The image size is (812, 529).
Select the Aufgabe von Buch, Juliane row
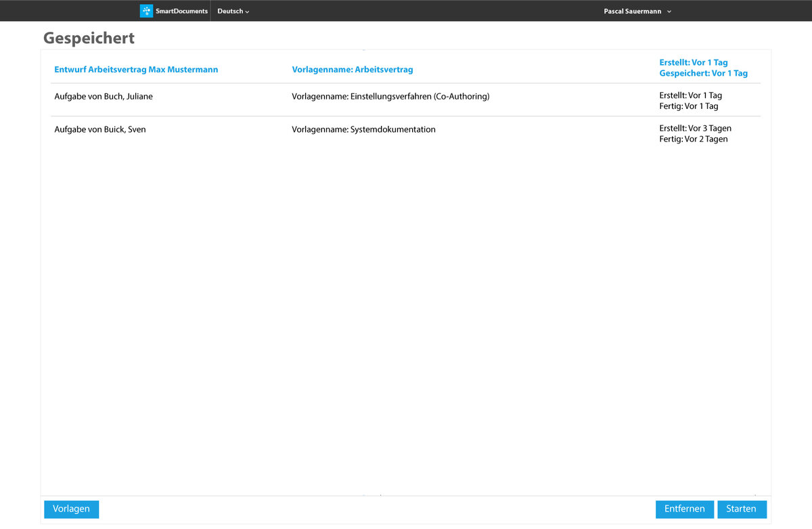point(104,97)
